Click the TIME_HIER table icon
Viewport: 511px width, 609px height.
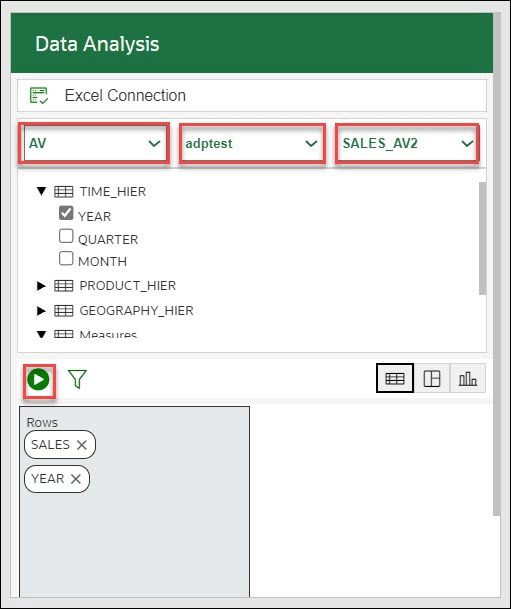coord(64,191)
